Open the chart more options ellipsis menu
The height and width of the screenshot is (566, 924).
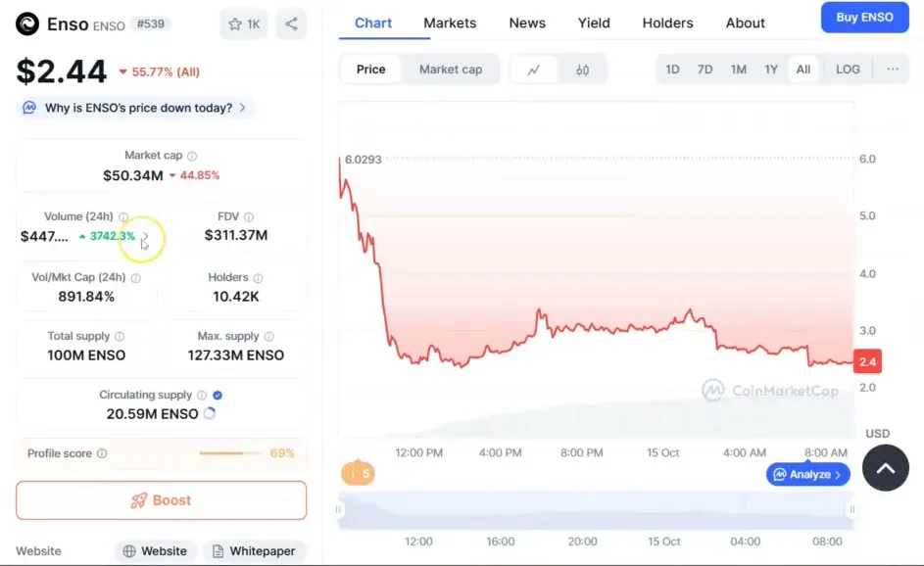892,70
